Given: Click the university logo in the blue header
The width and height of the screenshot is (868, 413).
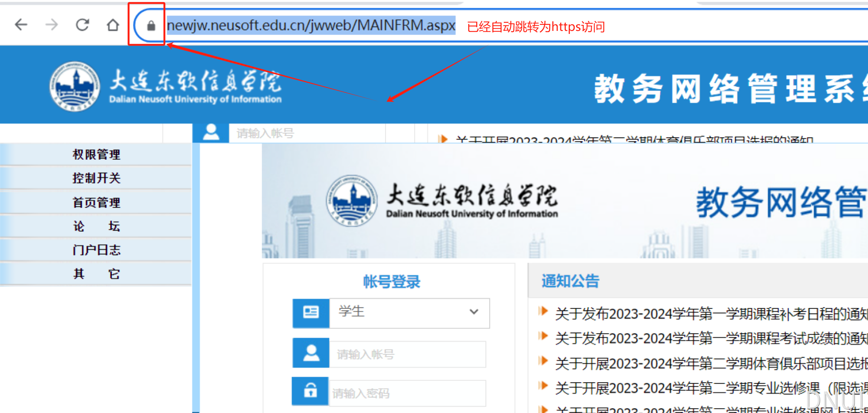Looking at the screenshot, I should pyautogui.click(x=75, y=86).
